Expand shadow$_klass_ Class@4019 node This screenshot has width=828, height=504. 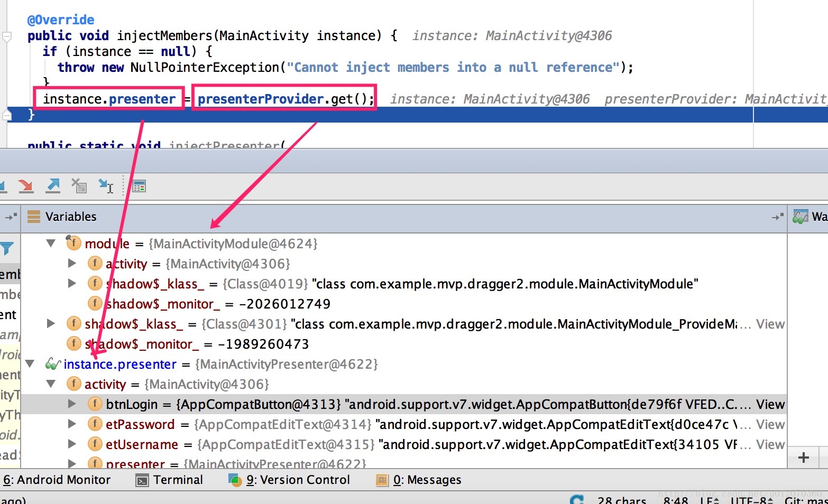click(72, 283)
